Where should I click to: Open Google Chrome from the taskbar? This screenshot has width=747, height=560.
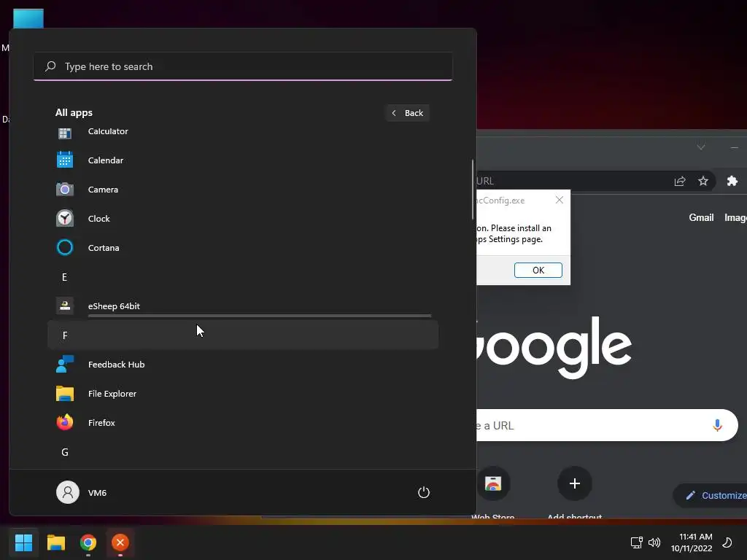click(x=88, y=542)
